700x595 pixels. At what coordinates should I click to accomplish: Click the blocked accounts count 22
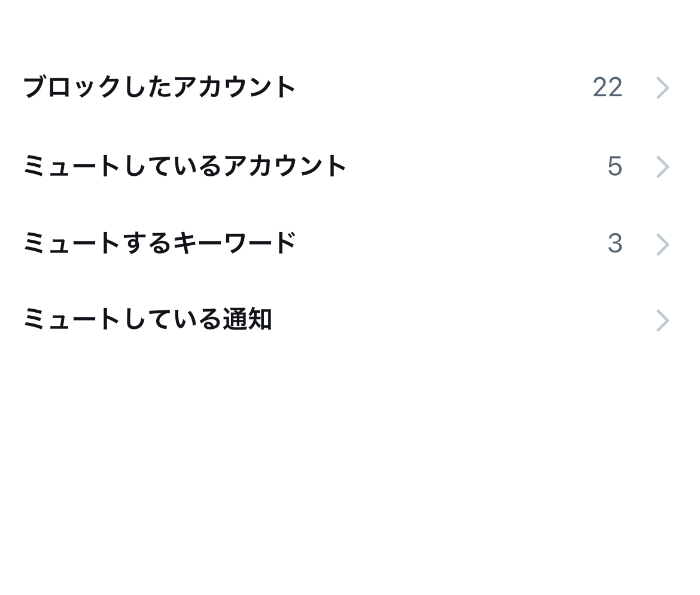click(607, 88)
